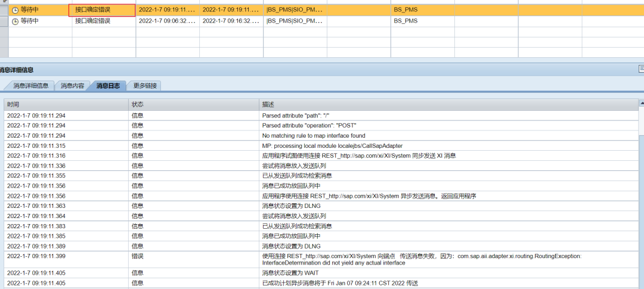The height and width of the screenshot is (289, 644).
Task: Open the panel options icon beside 消息详细信息 header
Action: (641, 68)
